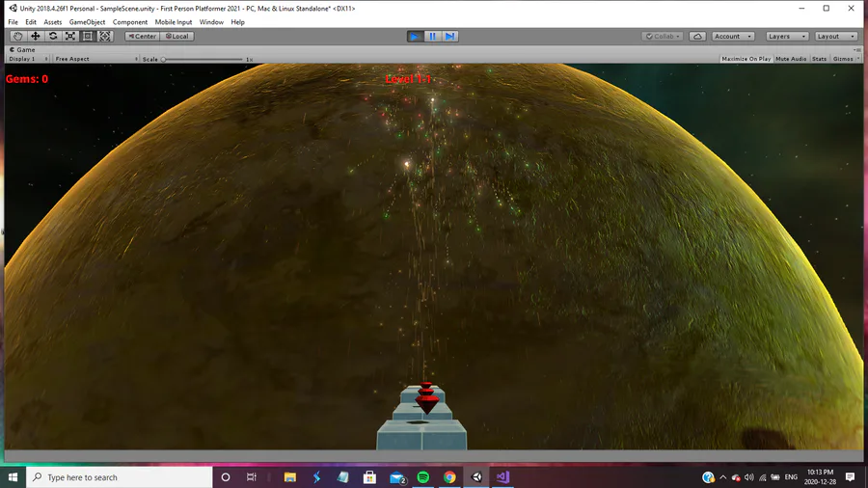This screenshot has height=488, width=868.
Task: Open the blue lightning-bolt taskbar app
Action: click(x=316, y=477)
